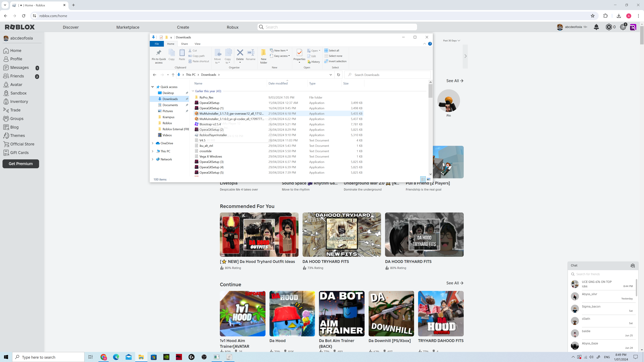
Task: Open the New item dropdown
Action: [279, 50]
